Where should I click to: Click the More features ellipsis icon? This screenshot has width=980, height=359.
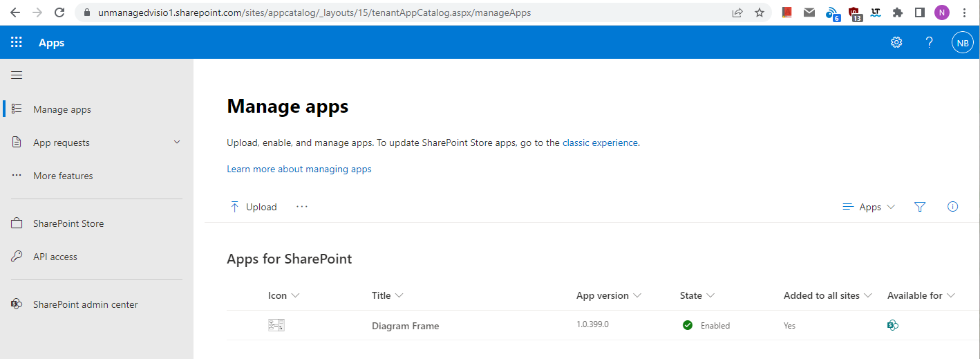click(x=17, y=176)
